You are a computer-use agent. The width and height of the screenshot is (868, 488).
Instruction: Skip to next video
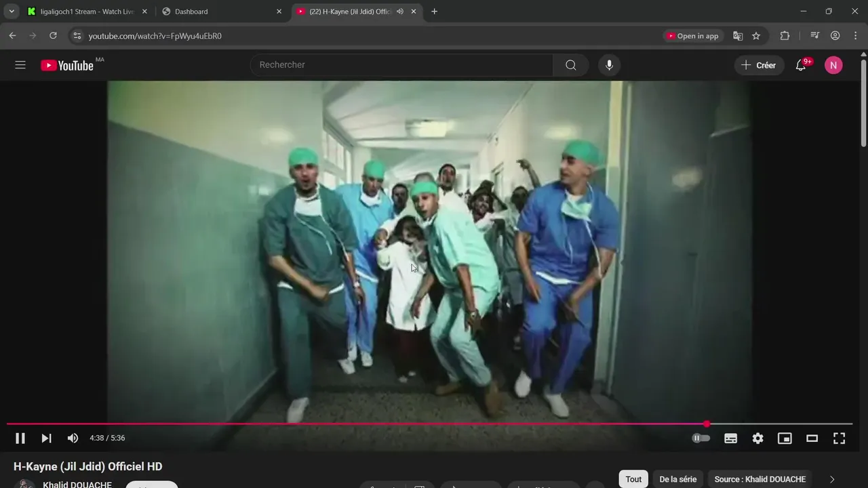46,439
